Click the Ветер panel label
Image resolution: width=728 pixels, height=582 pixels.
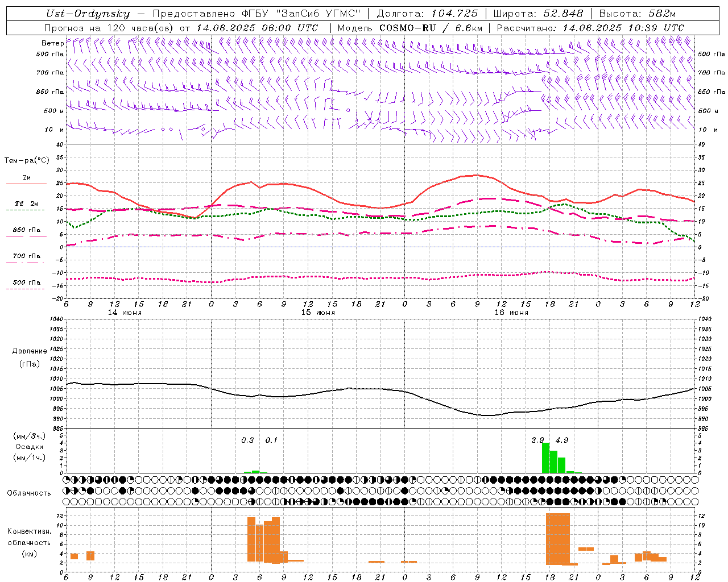pyautogui.click(x=52, y=43)
